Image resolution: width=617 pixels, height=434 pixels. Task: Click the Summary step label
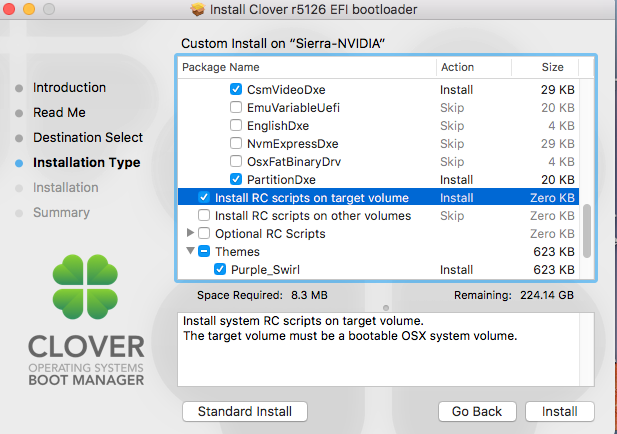pos(61,212)
